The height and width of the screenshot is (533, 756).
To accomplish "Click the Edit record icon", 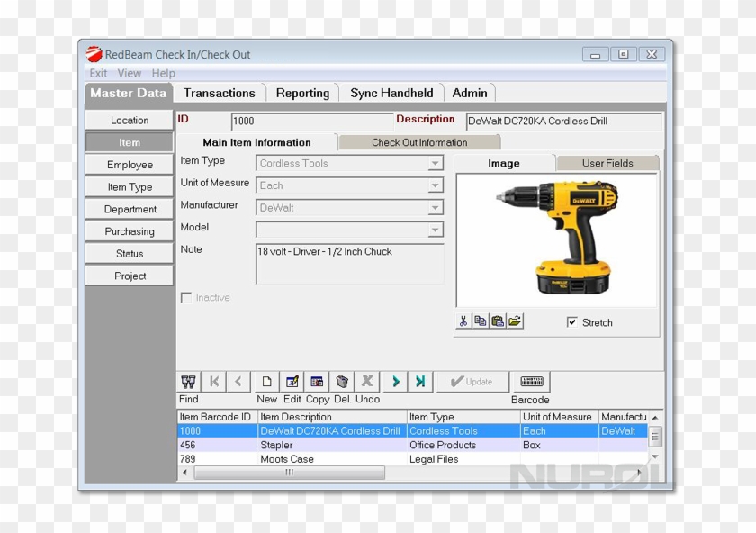I will tap(292, 381).
